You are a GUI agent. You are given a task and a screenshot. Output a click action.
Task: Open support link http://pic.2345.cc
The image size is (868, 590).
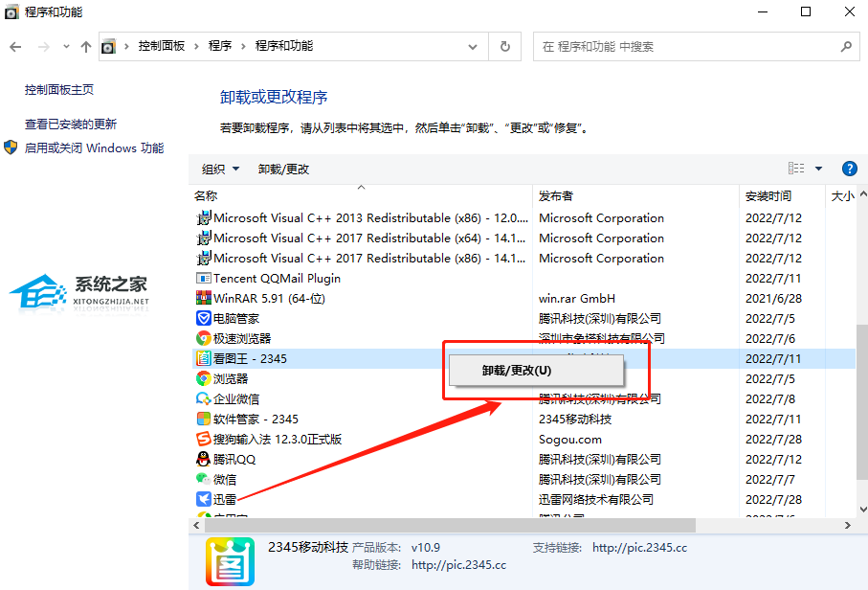[x=639, y=547]
